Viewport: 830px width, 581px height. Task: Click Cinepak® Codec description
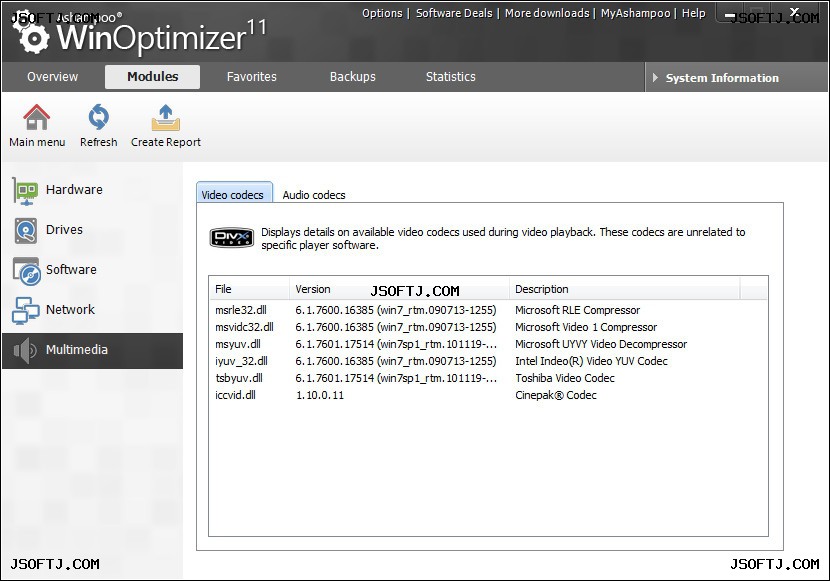pos(555,395)
